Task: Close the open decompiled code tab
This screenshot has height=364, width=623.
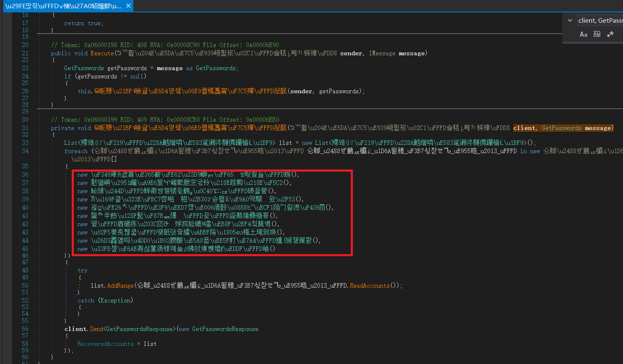Action: pyautogui.click(x=128, y=6)
